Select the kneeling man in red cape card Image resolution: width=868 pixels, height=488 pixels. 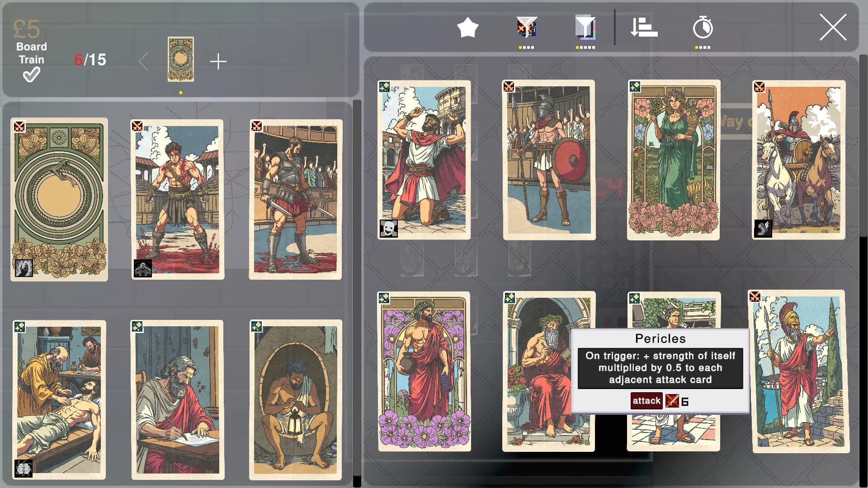424,160
